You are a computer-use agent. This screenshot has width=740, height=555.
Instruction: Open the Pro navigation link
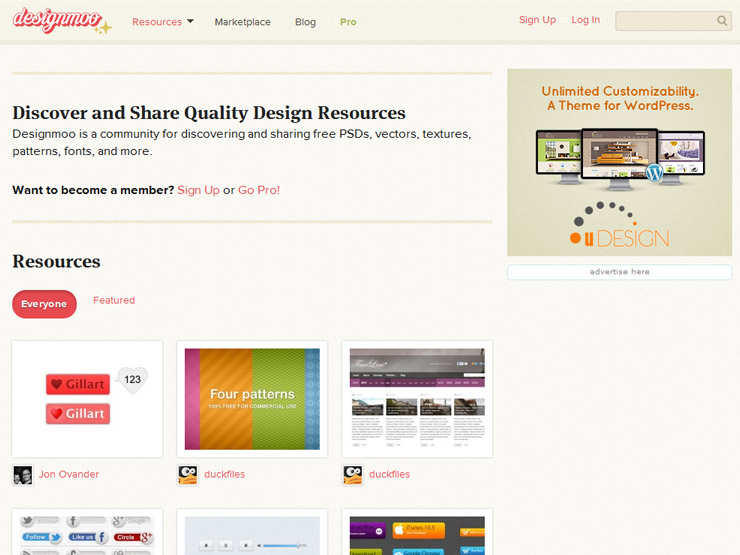click(348, 22)
